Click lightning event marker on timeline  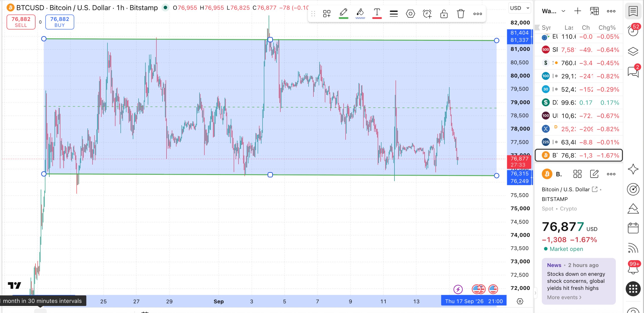pyautogui.click(x=458, y=289)
